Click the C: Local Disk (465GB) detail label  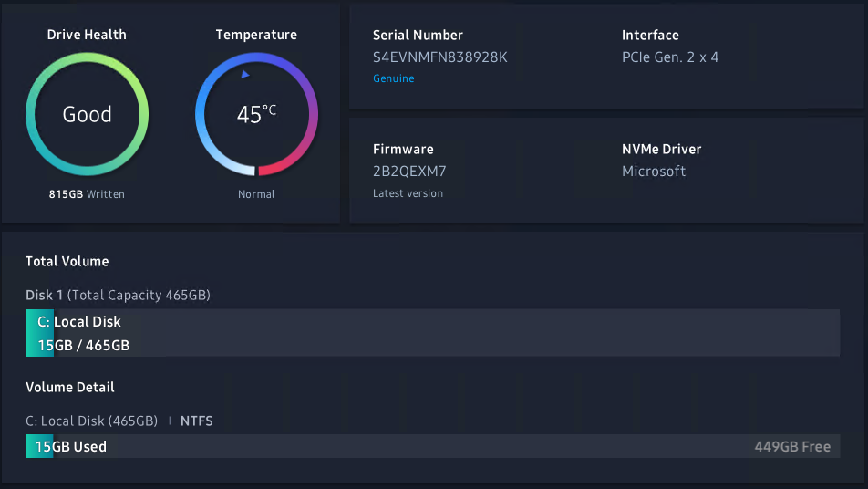[x=92, y=421]
